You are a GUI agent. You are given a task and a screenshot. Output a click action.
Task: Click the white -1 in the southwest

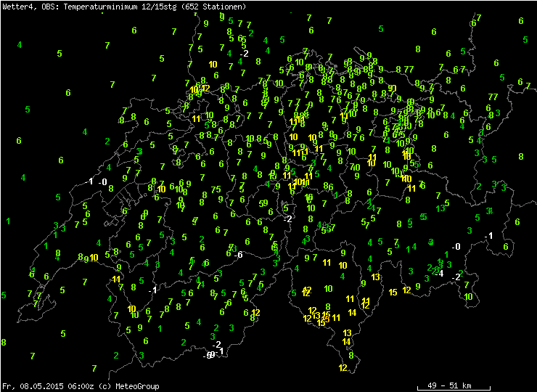tap(152, 290)
